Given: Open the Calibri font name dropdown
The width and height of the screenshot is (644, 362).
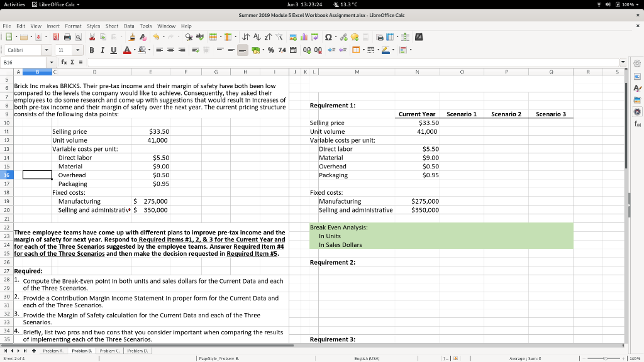Looking at the screenshot, I should 46,50.
